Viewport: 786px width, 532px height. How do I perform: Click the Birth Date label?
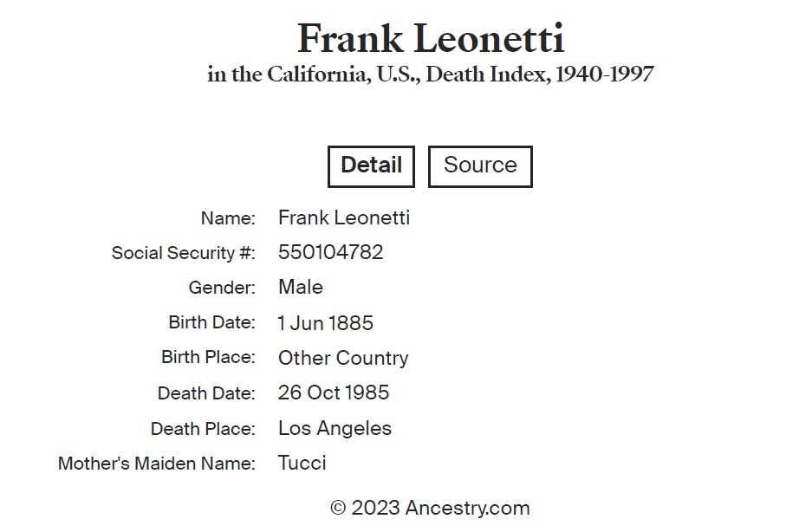click(212, 323)
